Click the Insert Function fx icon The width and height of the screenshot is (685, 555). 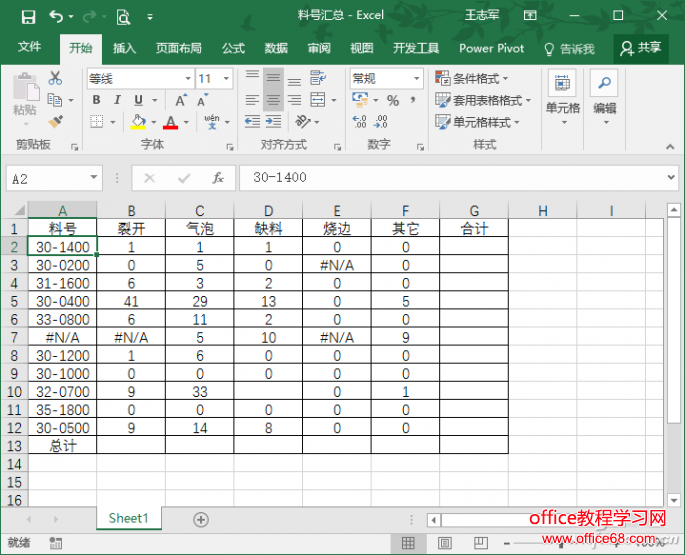pos(217,178)
